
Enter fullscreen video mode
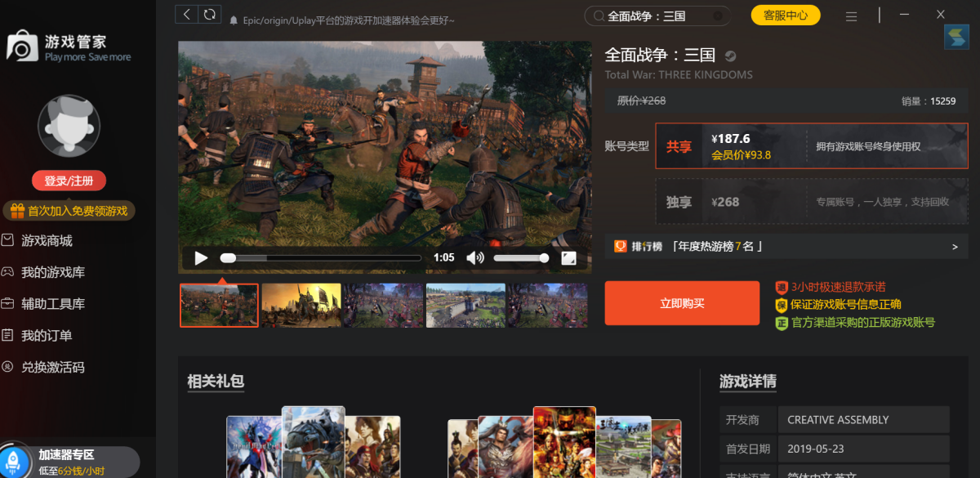click(568, 258)
